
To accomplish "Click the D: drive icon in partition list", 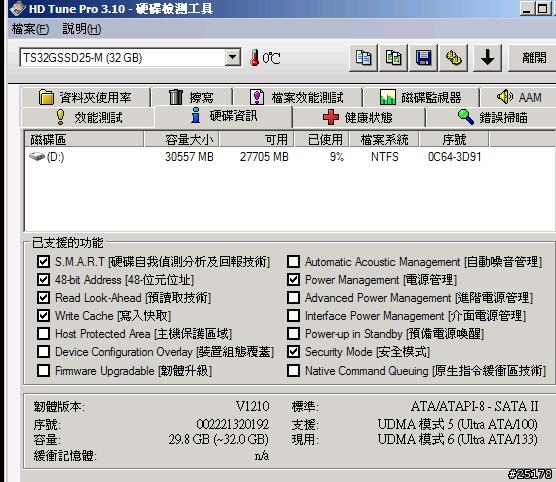I will pyautogui.click(x=37, y=156).
